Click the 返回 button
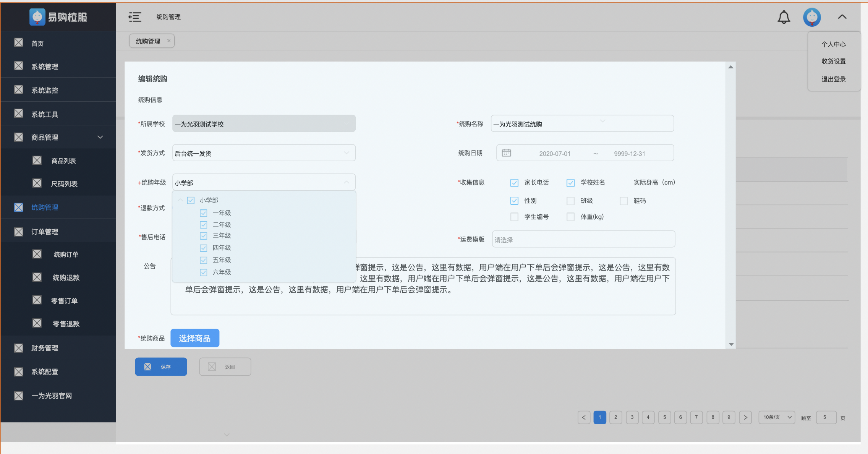The height and width of the screenshot is (454, 868). 225,366
